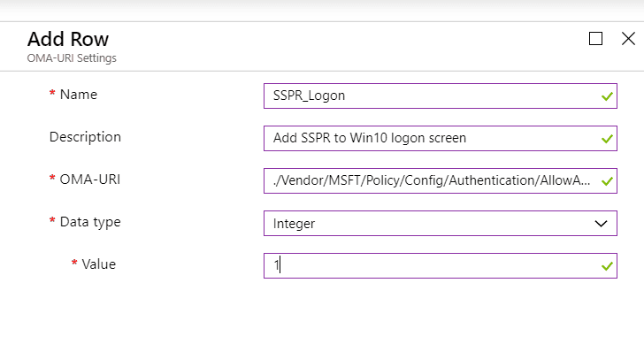The height and width of the screenshot is (344, 644).
Task: Click the OMA-URI field green checkmark
Action: (607, 181)
